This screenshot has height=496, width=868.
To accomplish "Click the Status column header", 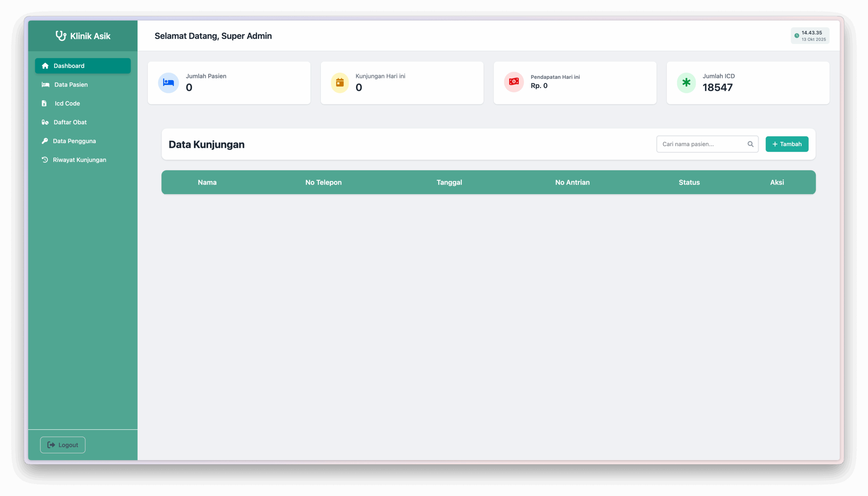I will [689, 182].
